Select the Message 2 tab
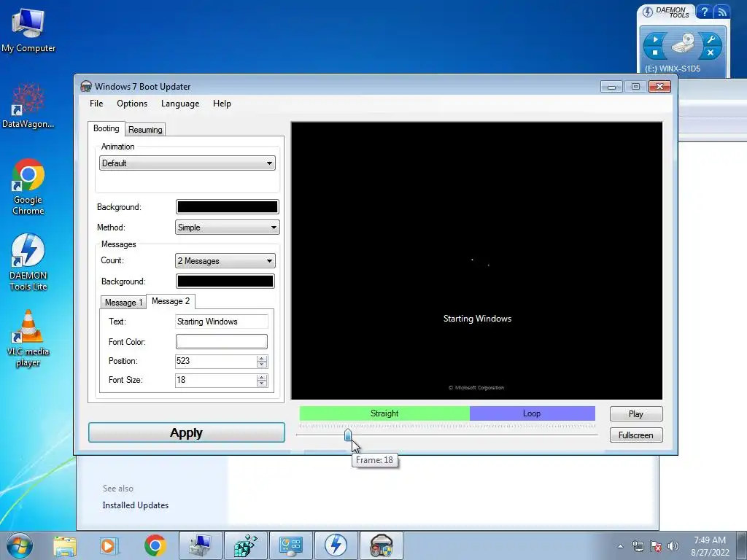Viewport: 747px width, 560px height. [x=171, y=301]
